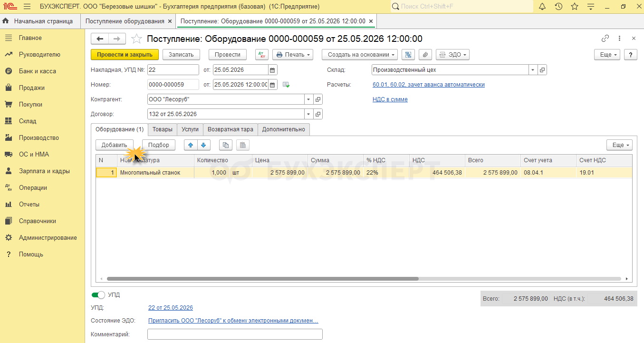Show Дт/Кт postings of the document
The image size is (644, 343).
click(262, 55)
